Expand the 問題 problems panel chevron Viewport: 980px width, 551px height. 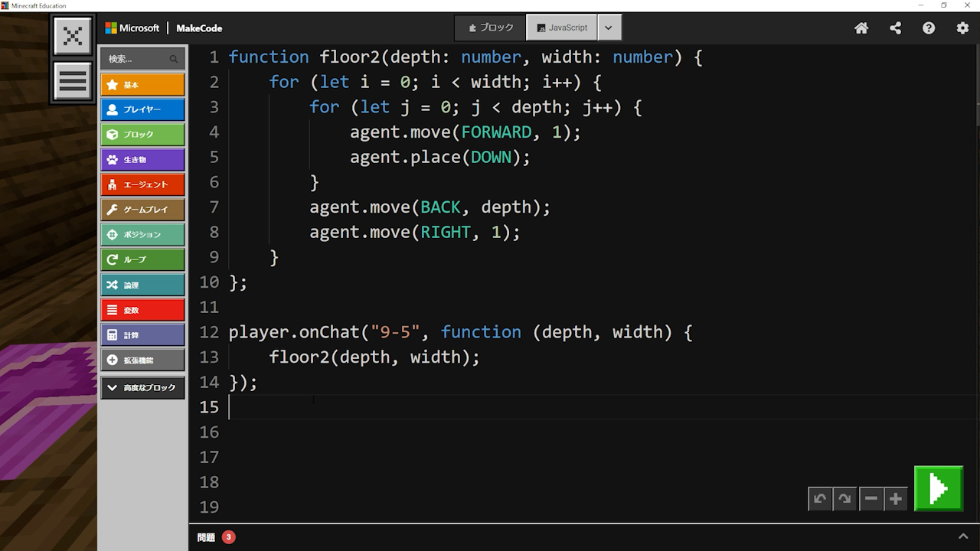tap(963, 536)
